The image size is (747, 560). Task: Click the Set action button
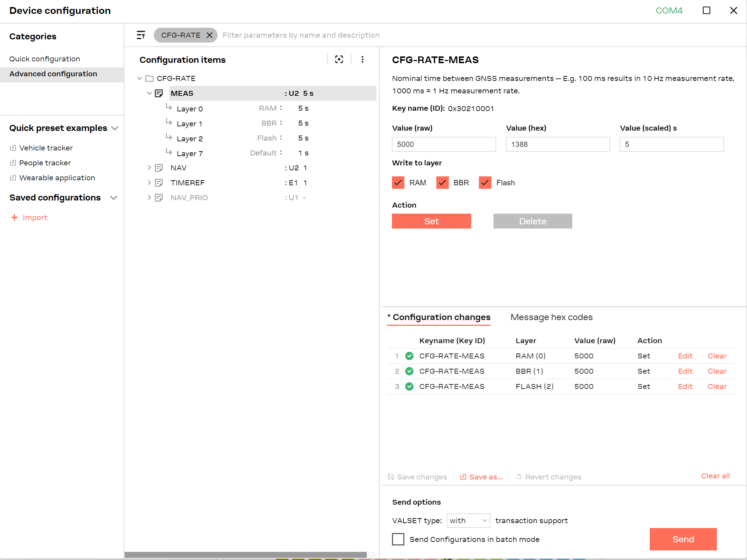click(431, 221)
